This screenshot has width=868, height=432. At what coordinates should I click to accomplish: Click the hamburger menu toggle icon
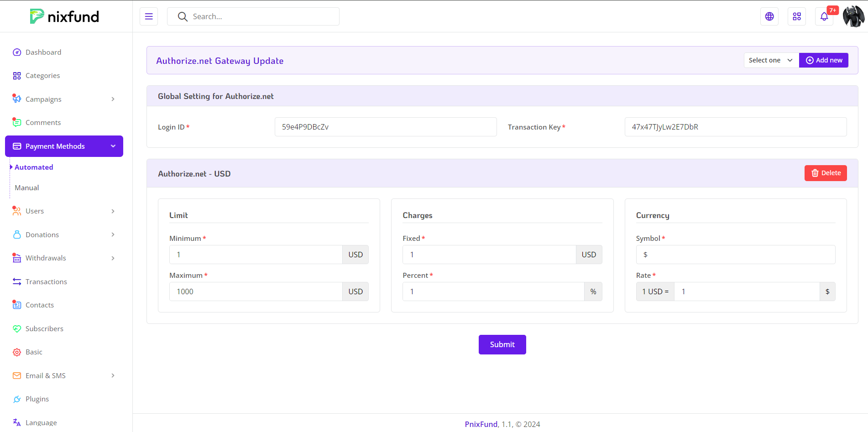pyautogui.click(x=149, y=16)
